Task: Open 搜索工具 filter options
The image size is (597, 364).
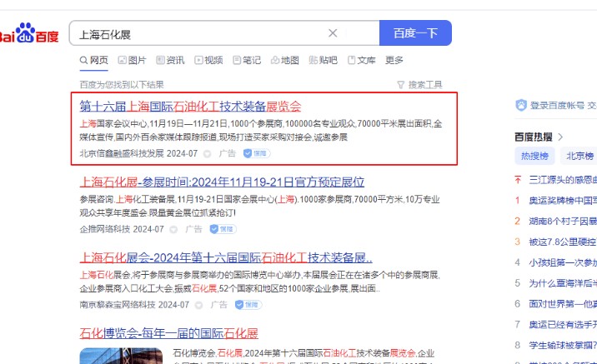Action: (x=425, y=84)
